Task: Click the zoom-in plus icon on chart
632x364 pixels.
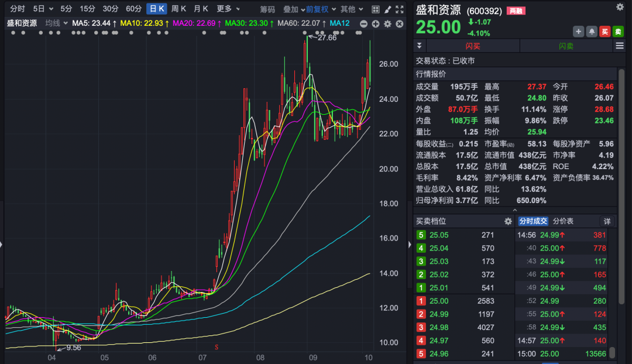Action: point(375,24)
